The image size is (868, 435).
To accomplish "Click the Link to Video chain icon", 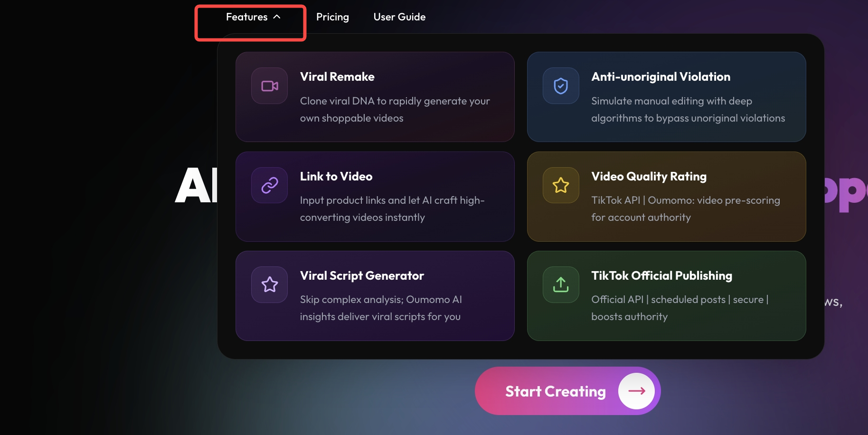I will (x=270, y=185).
